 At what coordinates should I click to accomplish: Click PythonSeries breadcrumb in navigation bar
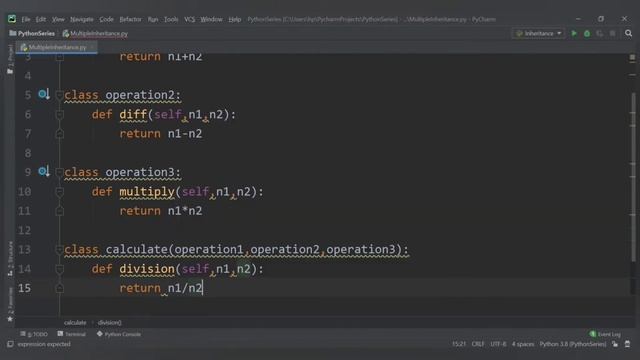[32, 33]
